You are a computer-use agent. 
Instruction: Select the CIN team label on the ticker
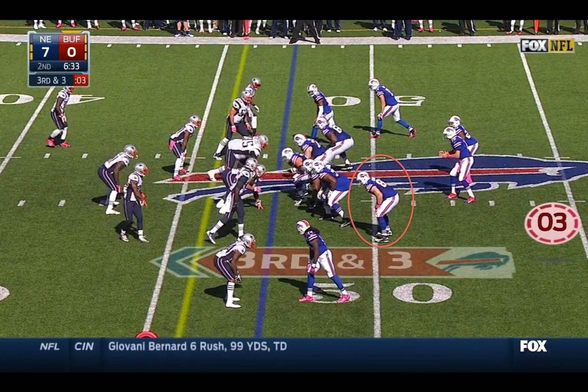84,347
